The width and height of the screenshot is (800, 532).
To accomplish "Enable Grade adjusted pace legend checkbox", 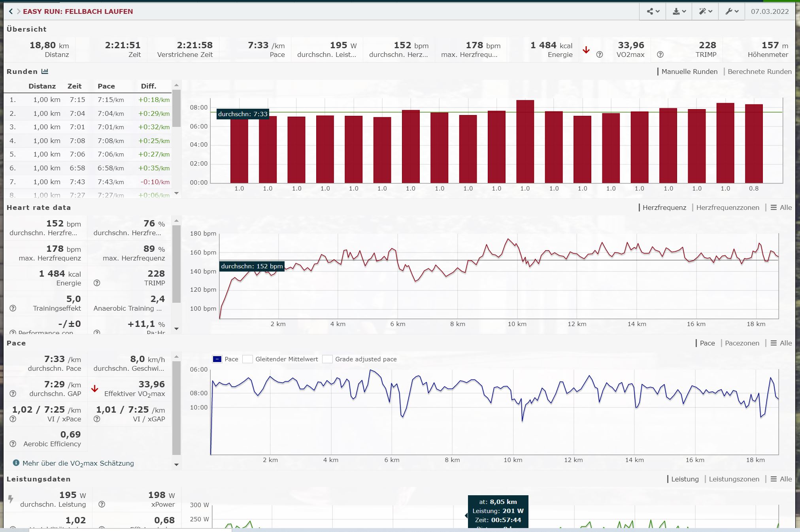I will (327, 359).
